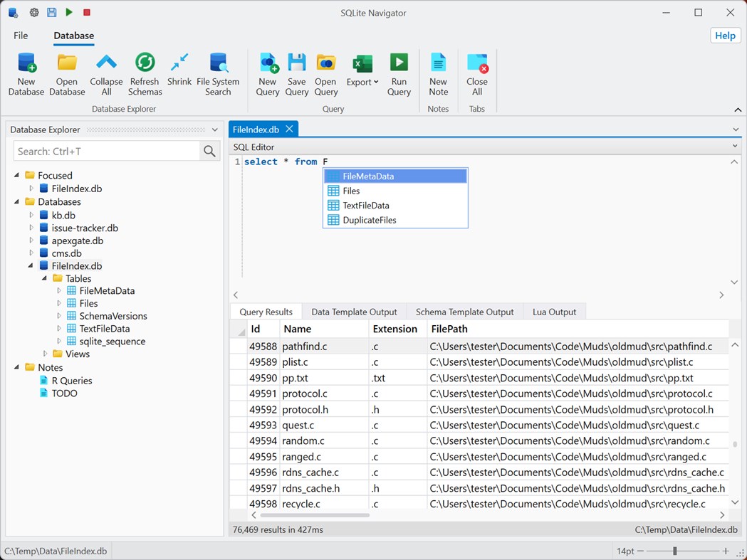
Task: Expand apexgate.db node
Action: click(x=31, y=241)
